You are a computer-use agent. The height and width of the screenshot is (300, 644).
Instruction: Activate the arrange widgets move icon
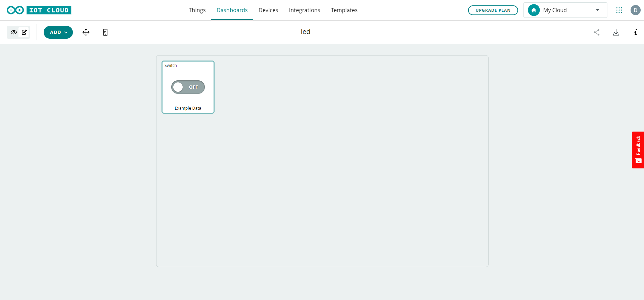[x=86, y=32]
